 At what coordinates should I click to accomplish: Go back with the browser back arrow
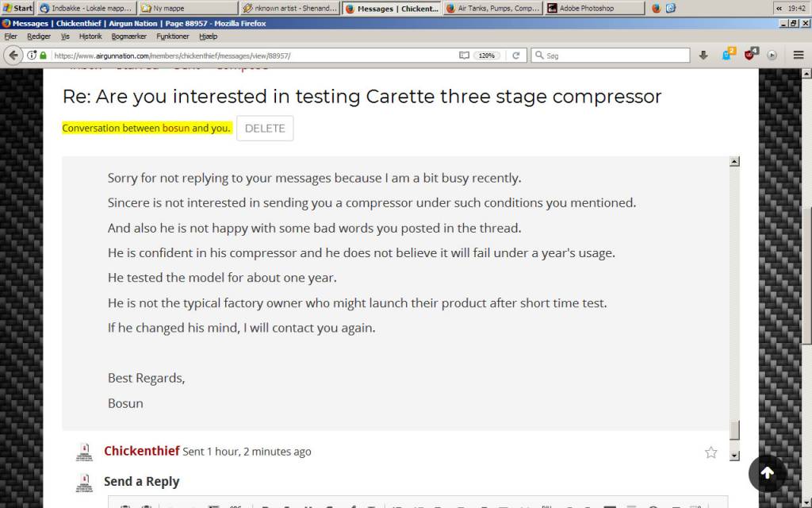click(13, 55)
